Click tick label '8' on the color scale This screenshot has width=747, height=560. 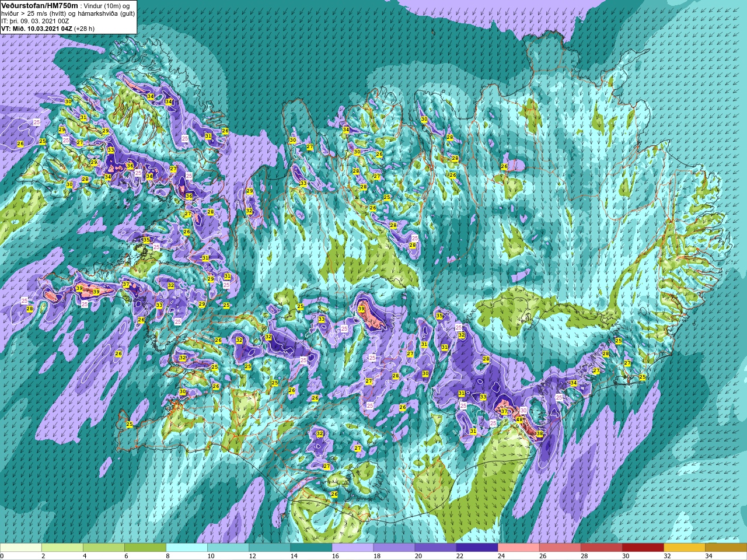pos(167,556)
